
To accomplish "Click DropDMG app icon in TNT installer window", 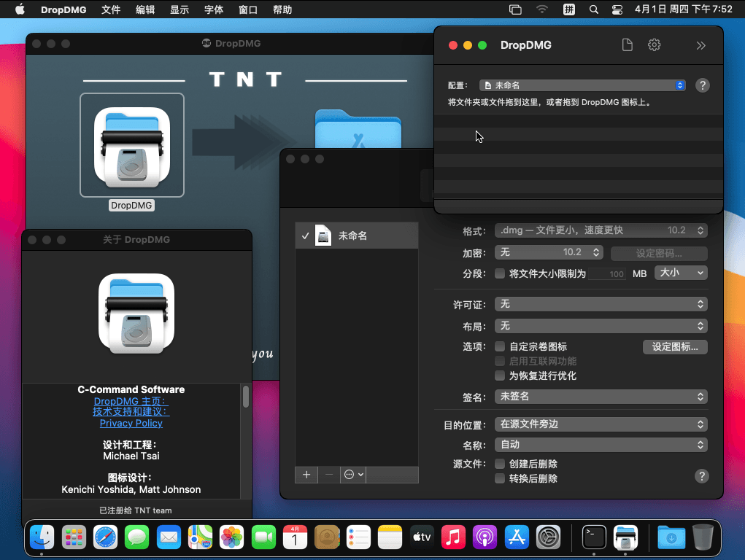I will (x=132, y=145).
